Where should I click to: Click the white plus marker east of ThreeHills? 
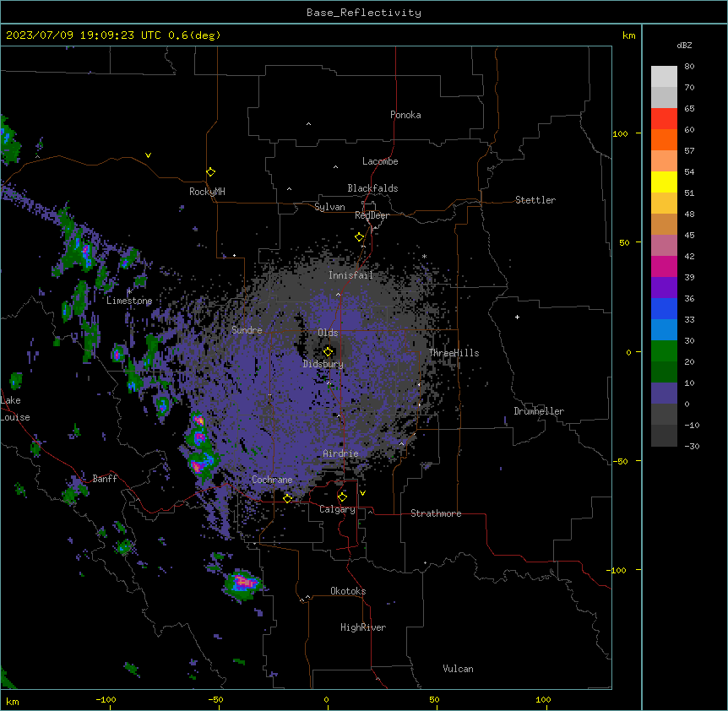click(517, 317)
